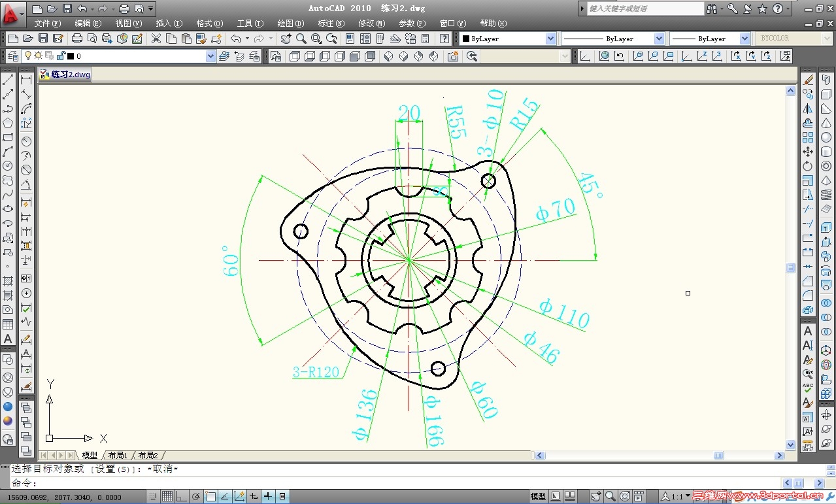Select the Erase tool in modify toolbar

809,80
